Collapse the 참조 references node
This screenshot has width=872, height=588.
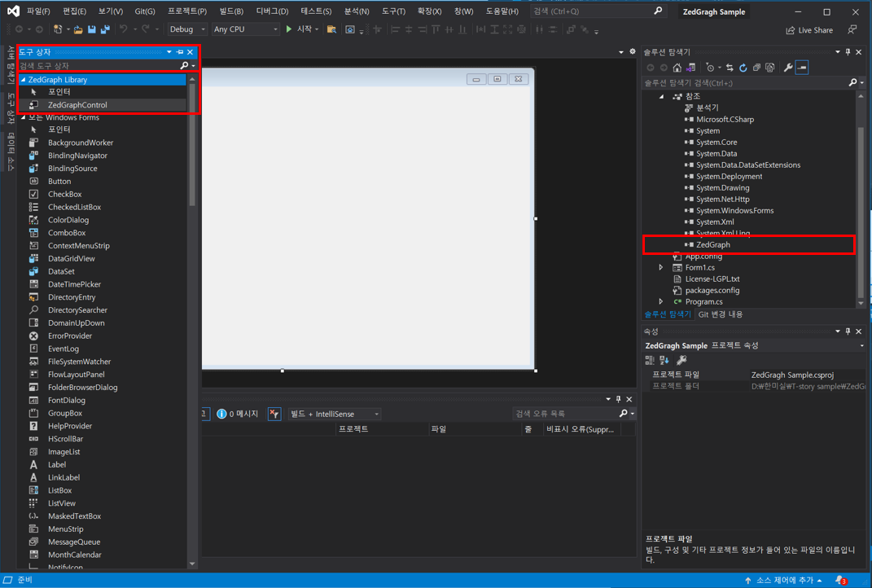click(661, 96)
